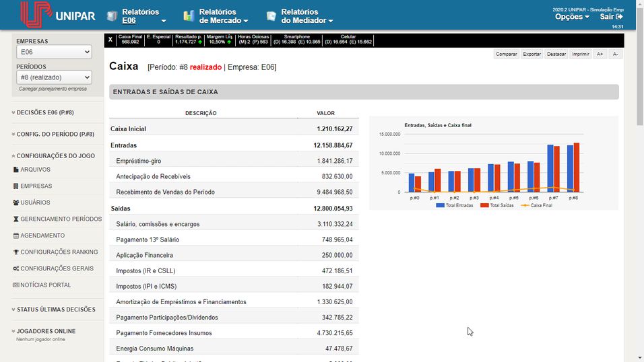Open Arquivos in the sidebar
This screenshot has height=362, width=644.
point(35,170)
